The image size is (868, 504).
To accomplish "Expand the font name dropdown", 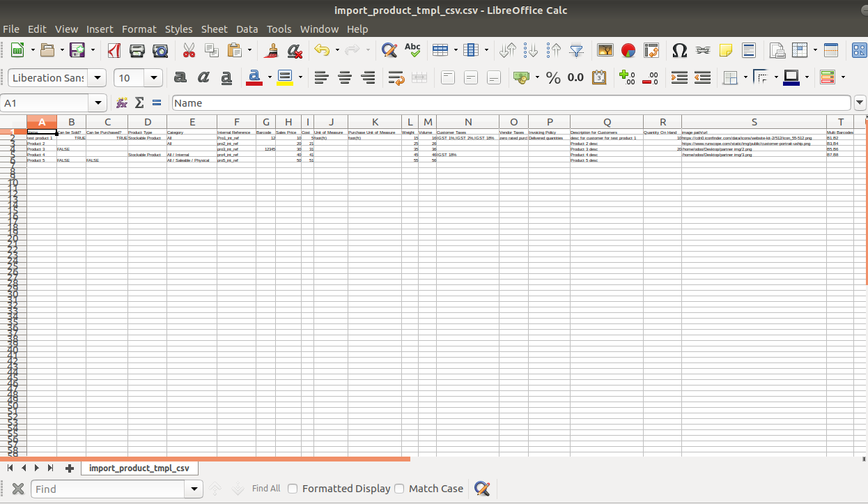I will pyautogui.click(x=98, y=77).
